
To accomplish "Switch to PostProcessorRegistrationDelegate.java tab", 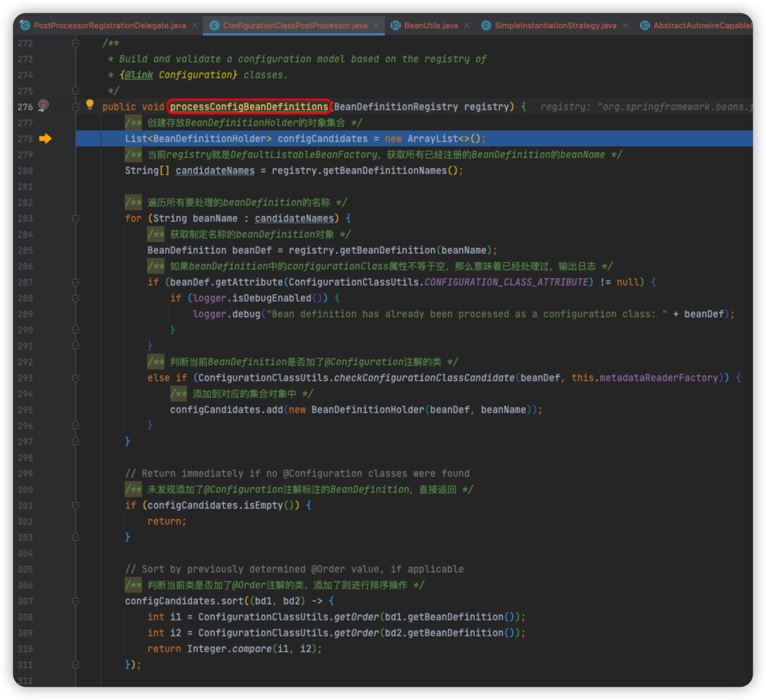I will (110, 25).
